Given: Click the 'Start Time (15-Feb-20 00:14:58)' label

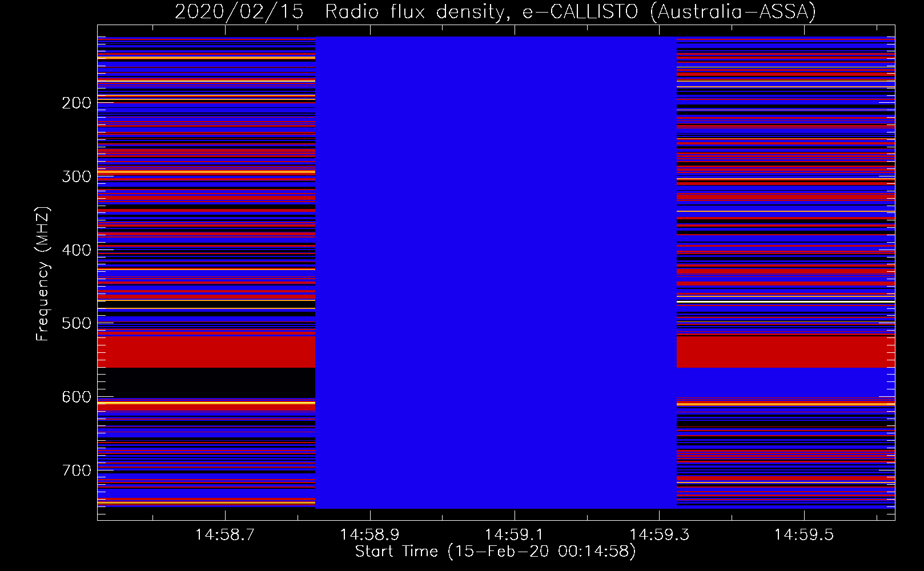Looking at the screenshot, I should point(495,552).
